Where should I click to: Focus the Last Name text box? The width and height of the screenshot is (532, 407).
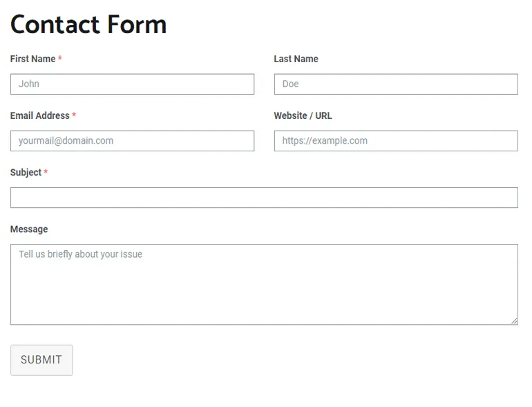click(x=396, y=84)
